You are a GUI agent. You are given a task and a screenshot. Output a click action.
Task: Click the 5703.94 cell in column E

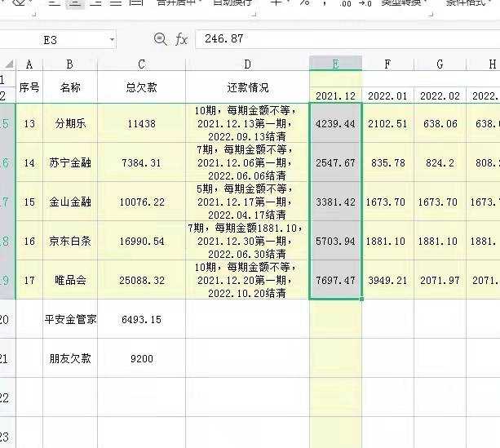[x=335, y=241]
